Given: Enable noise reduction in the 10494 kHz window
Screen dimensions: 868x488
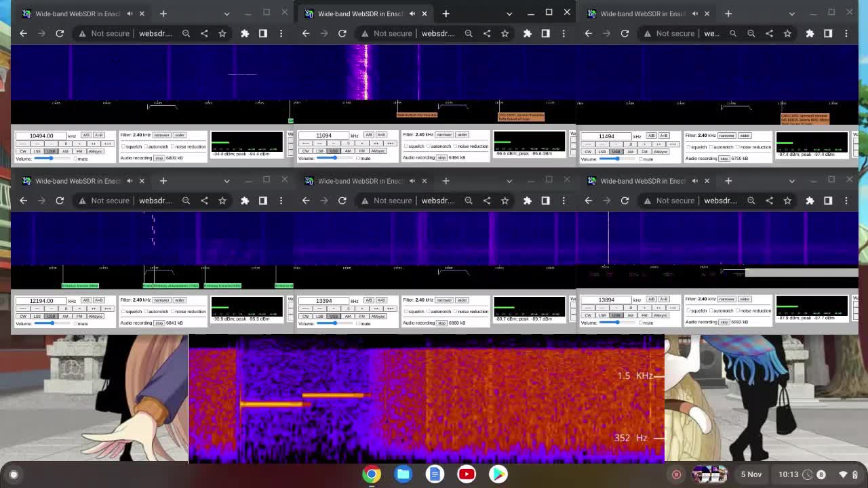Looking at the screenshot, I should (174, 146).
